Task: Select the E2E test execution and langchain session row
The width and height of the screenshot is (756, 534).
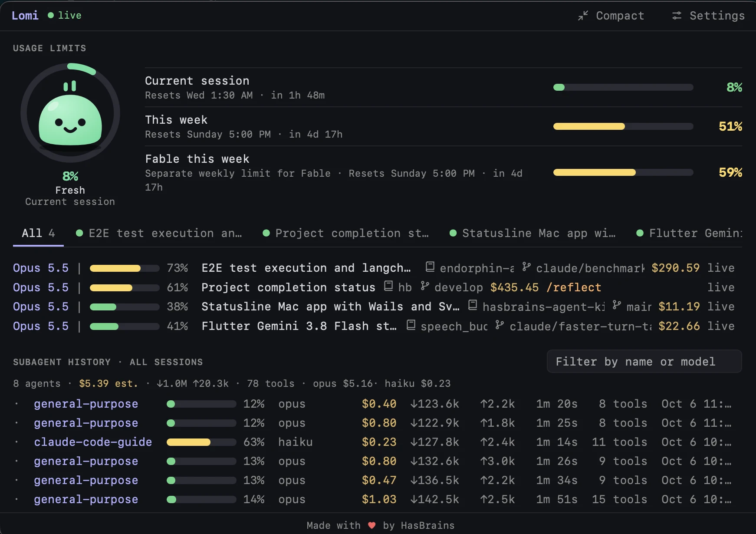Action: [x=373, y=268]
